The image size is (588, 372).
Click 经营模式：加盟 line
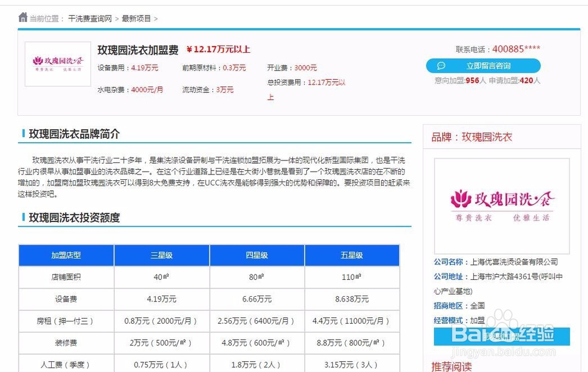click(x=459, y=320)
